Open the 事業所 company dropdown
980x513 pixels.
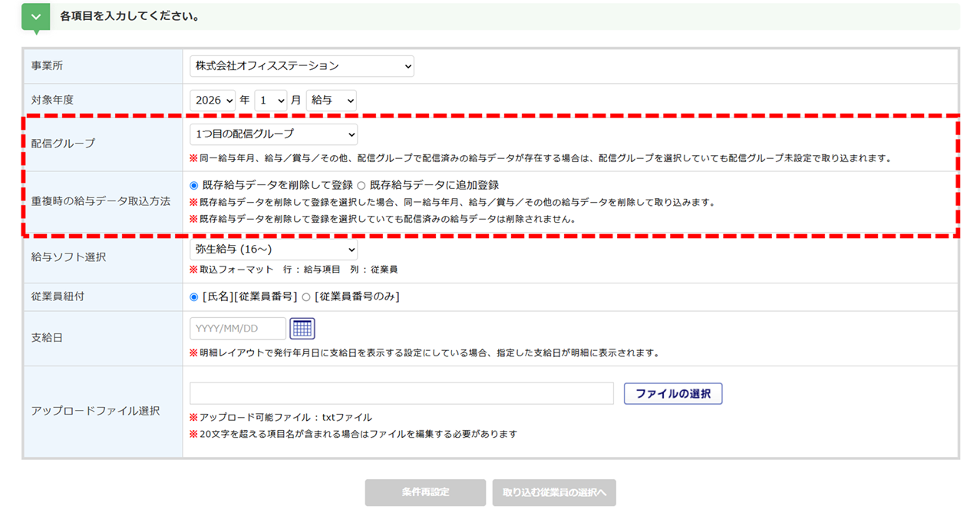coord(302,66)
